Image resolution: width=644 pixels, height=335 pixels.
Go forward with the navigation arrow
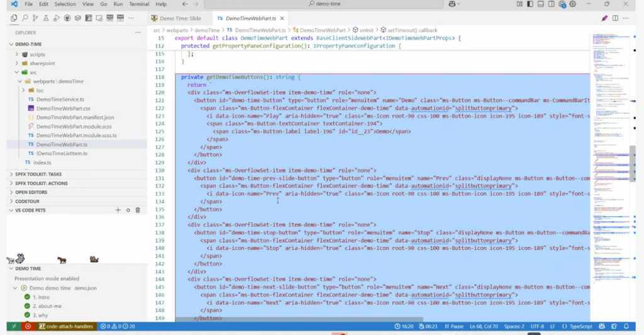[x=196, y=4]
